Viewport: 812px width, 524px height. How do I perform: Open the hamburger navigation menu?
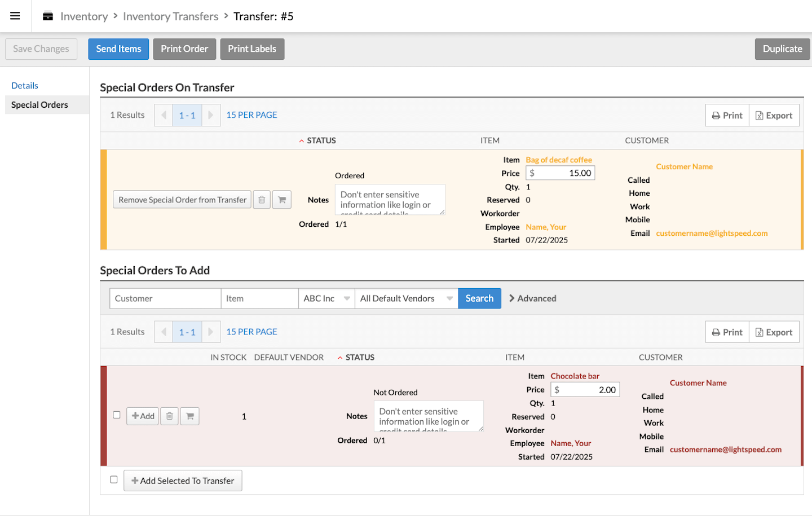point(15,16)
